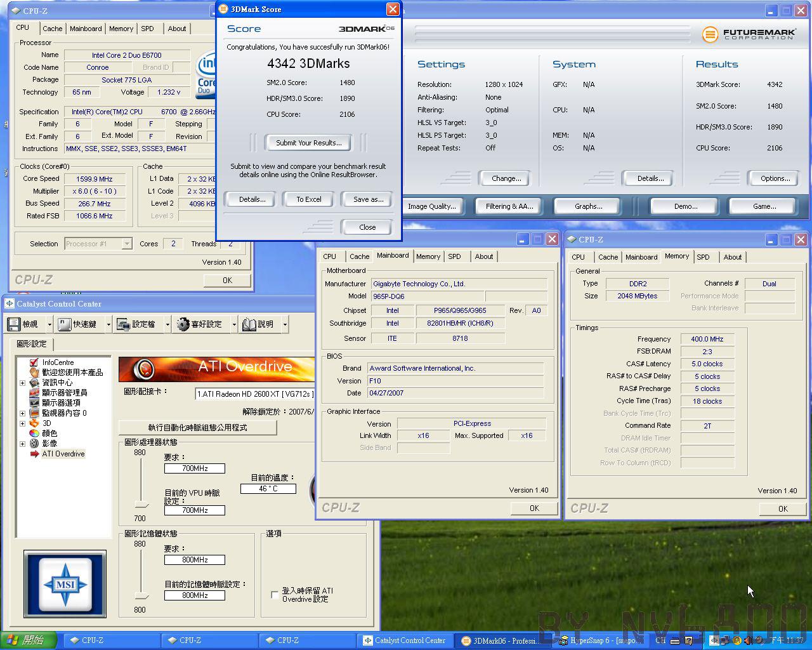Export score with To Excel button
The height and width of the screenshot is (650, 812).
pyautogui.click(x=309, y=199)
